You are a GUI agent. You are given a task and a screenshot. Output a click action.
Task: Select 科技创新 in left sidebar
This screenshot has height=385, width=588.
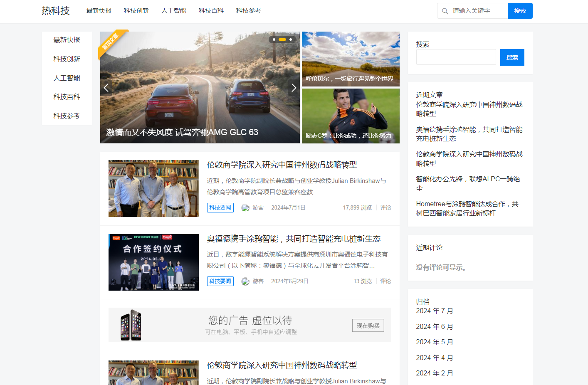(x=67, y=59)
